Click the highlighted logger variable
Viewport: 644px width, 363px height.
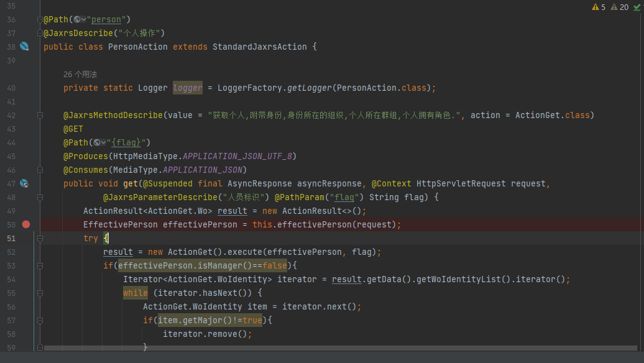click(x=188, y=88)
